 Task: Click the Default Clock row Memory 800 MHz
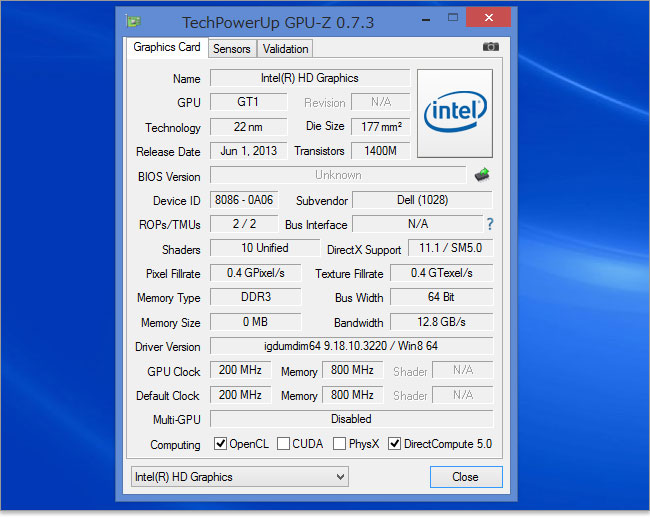click(x=352, y=395)
